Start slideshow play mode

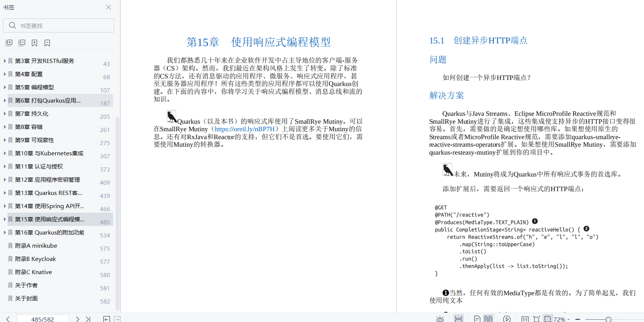click(507, 319)
